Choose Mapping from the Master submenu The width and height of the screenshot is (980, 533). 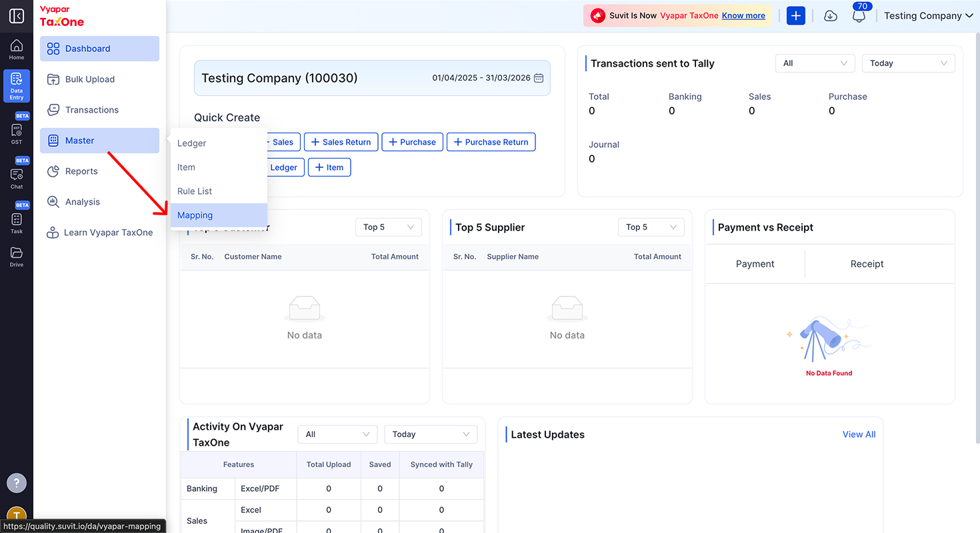click(x=219, y=215)
